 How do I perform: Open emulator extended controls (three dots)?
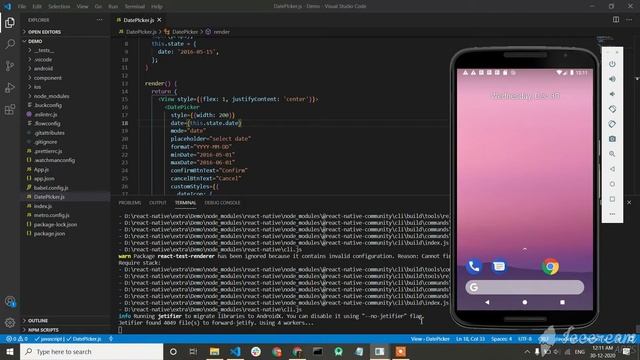(x=612, y=214)
